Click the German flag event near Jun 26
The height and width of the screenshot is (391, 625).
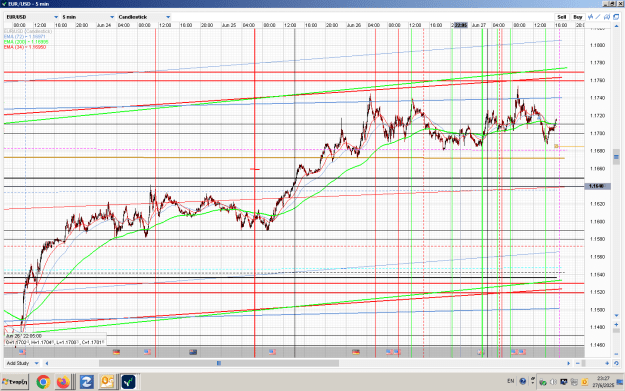(x=356, y=352)
